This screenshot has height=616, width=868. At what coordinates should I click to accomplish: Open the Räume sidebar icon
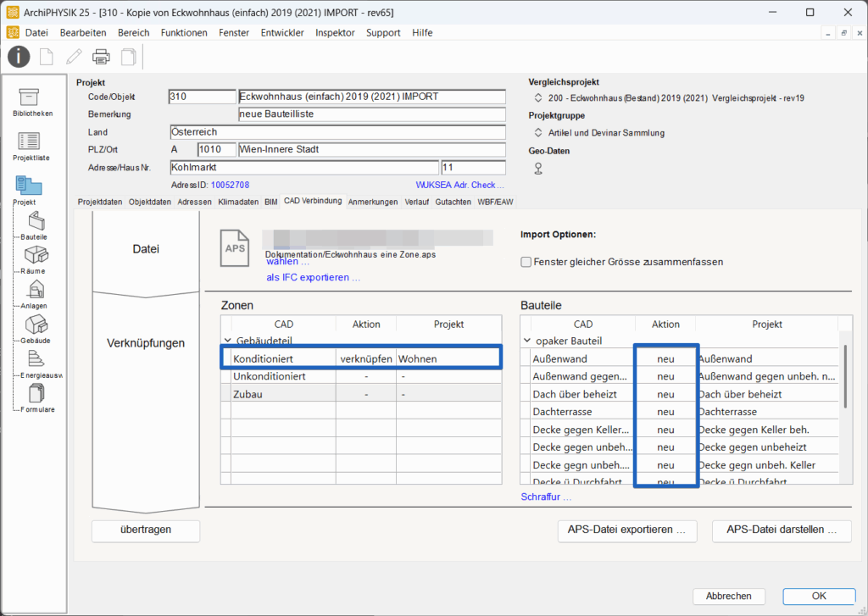tap(37, 255)
